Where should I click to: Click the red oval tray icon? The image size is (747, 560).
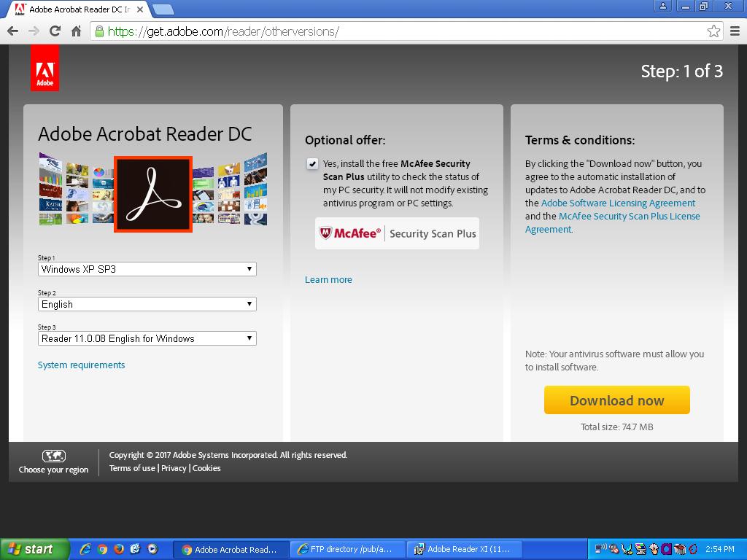pos(693,549)
